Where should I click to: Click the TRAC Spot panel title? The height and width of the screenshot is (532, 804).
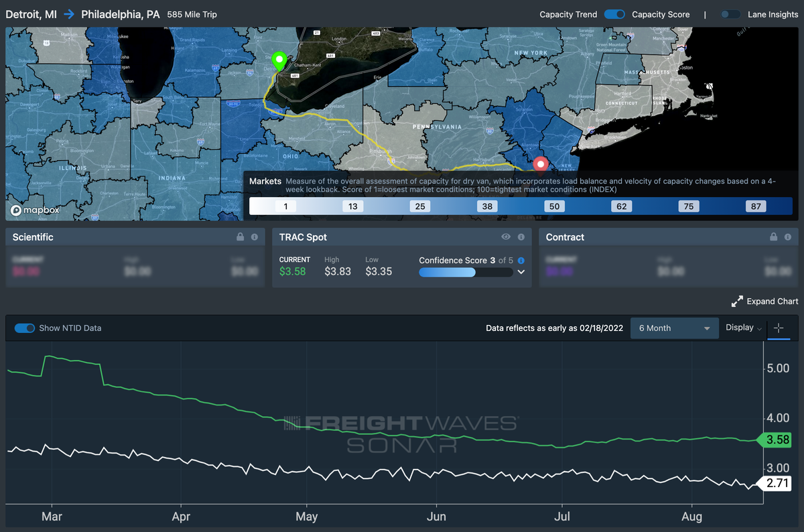pos(303,237)
